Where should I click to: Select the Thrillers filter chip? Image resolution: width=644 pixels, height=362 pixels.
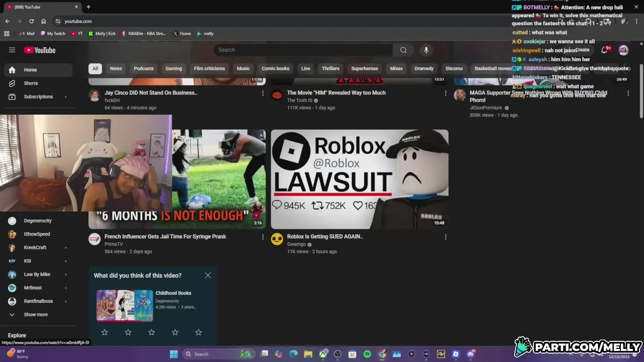(x=331, y=68)
